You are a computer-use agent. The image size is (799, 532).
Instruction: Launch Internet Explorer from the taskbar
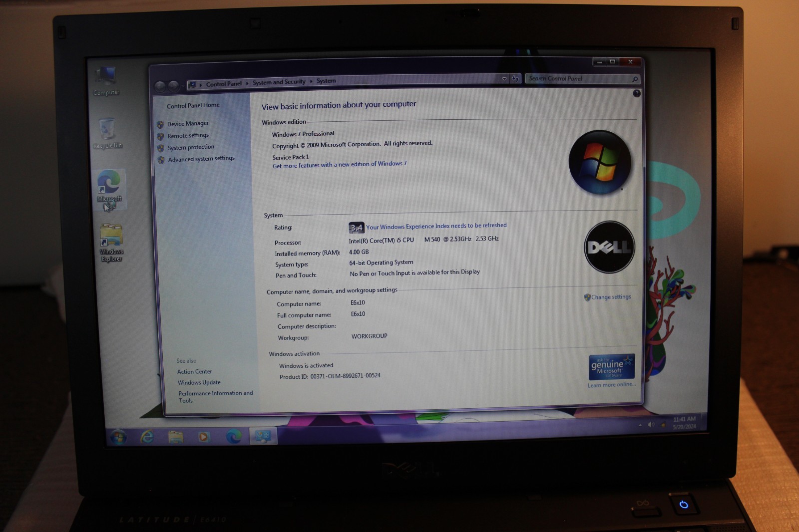click(x=147, y=437)
